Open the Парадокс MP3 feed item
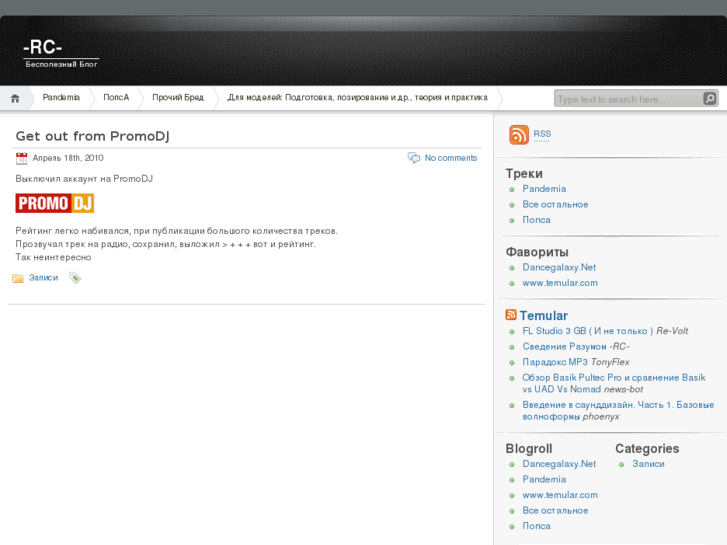727x545 pixels. [555, 362]
